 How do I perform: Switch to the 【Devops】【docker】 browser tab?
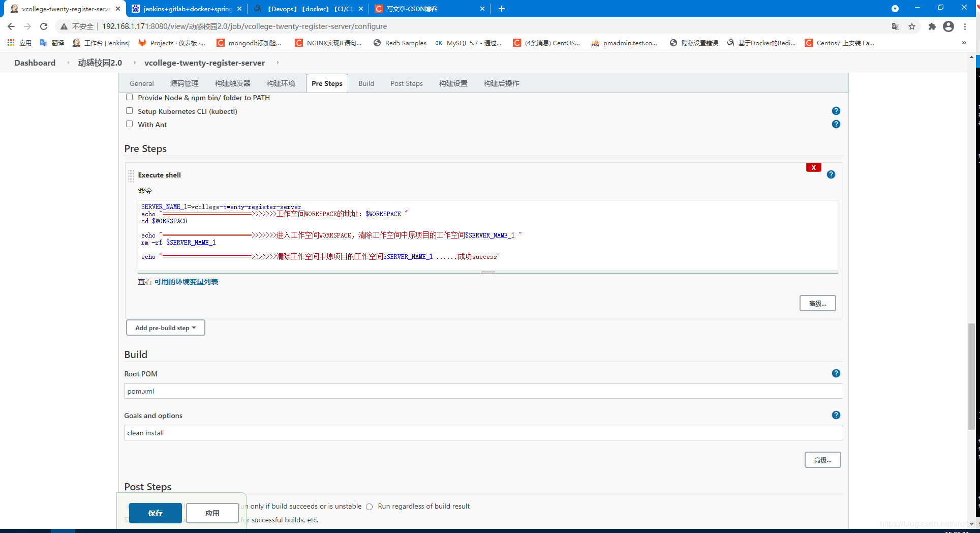308,9
